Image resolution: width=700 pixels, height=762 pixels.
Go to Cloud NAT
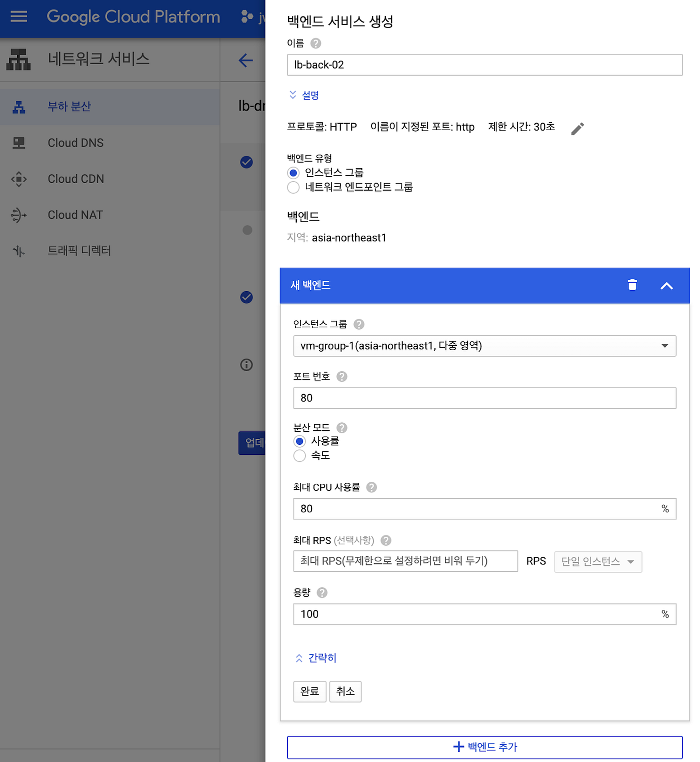(75, 215)
